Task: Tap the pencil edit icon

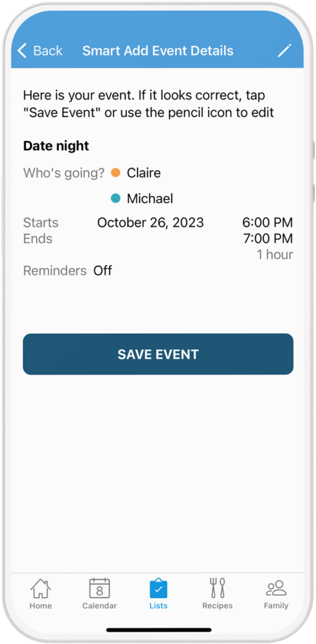Action: tap(284, 50)
